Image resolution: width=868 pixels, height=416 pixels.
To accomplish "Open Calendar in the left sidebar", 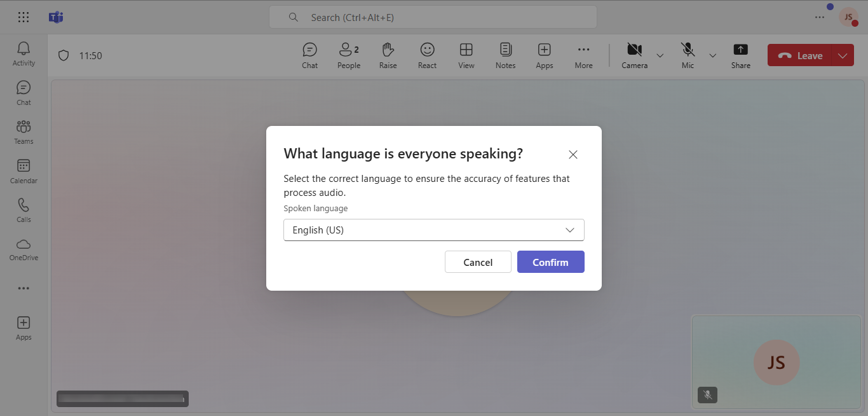I will click(24, 171).
